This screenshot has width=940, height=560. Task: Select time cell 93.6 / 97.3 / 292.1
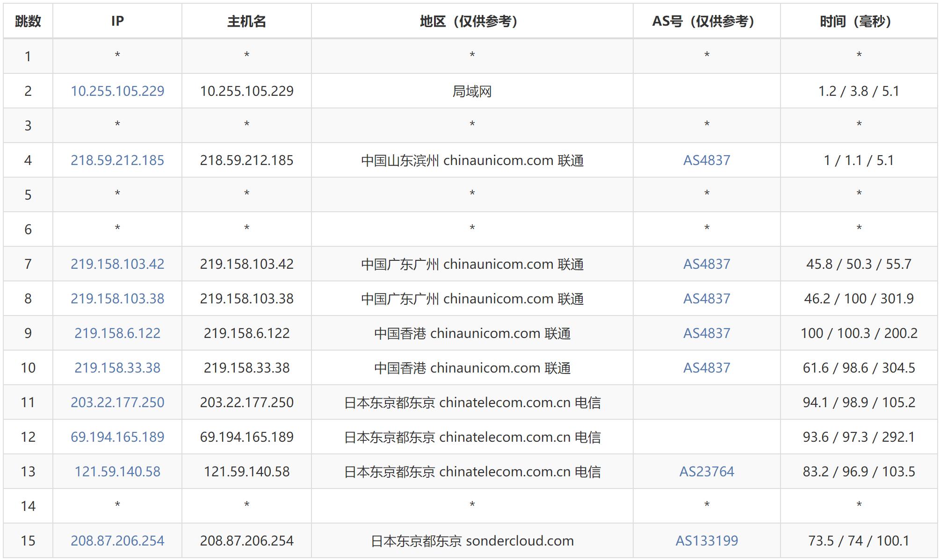859,437
